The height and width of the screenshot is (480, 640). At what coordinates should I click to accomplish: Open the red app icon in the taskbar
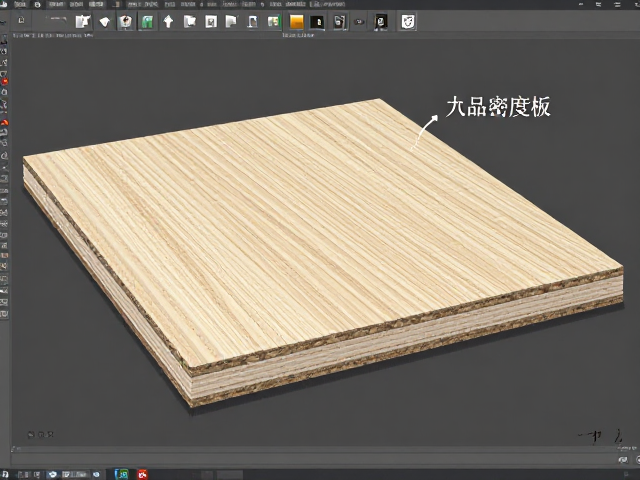tap(142, 474)
